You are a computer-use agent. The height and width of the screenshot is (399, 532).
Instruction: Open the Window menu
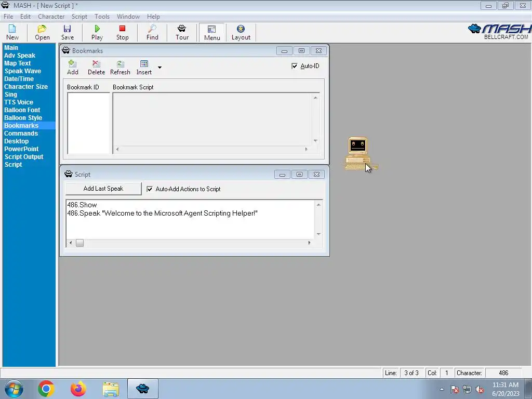128,17
